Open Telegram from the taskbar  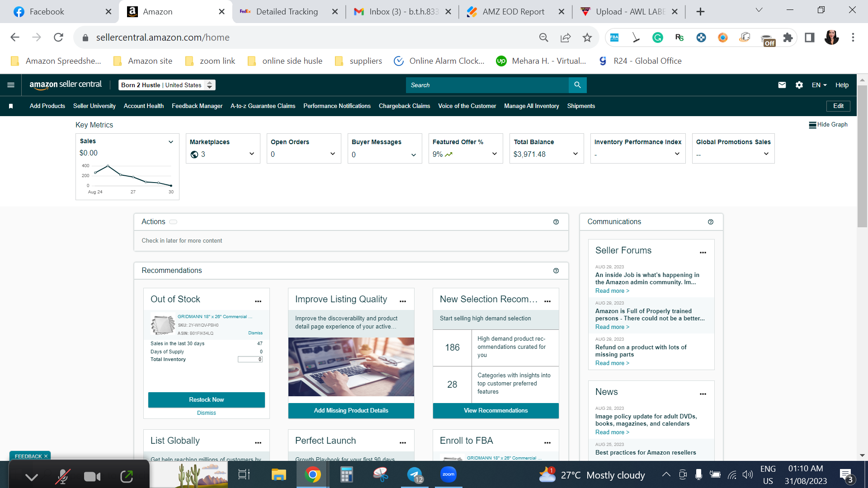tap(415, 474)
